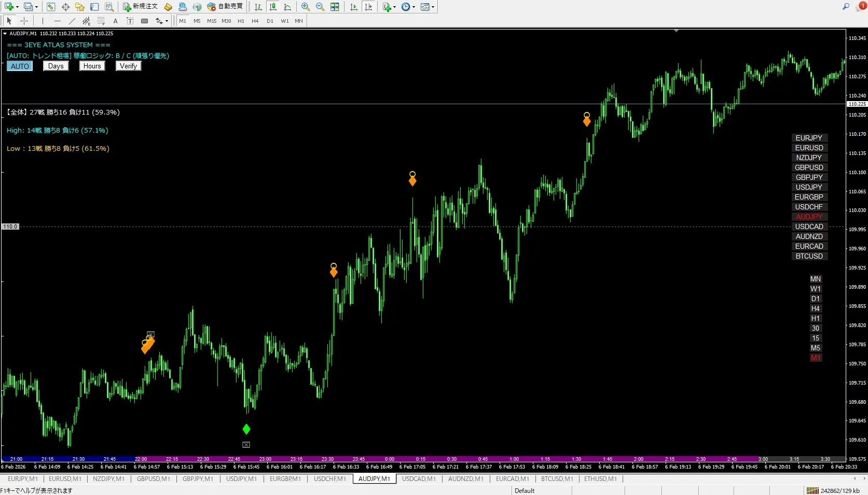Toggle 自動売買 auto trading button
868x495 pixels.
[225, 7]
